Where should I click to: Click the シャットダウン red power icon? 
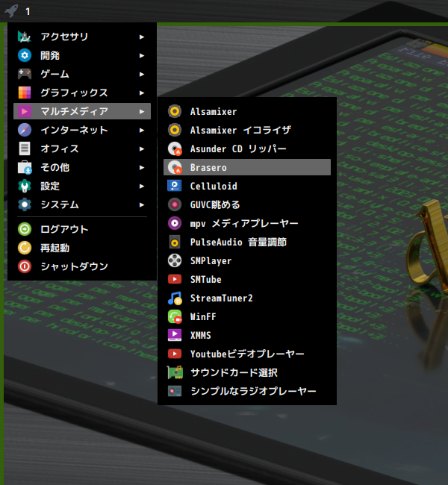tap(25, 266)
